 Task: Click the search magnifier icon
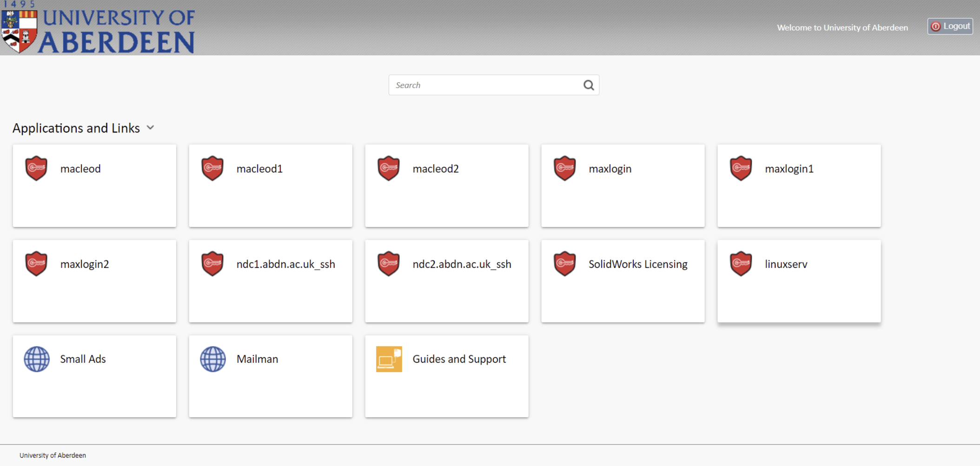pos(589,85)
